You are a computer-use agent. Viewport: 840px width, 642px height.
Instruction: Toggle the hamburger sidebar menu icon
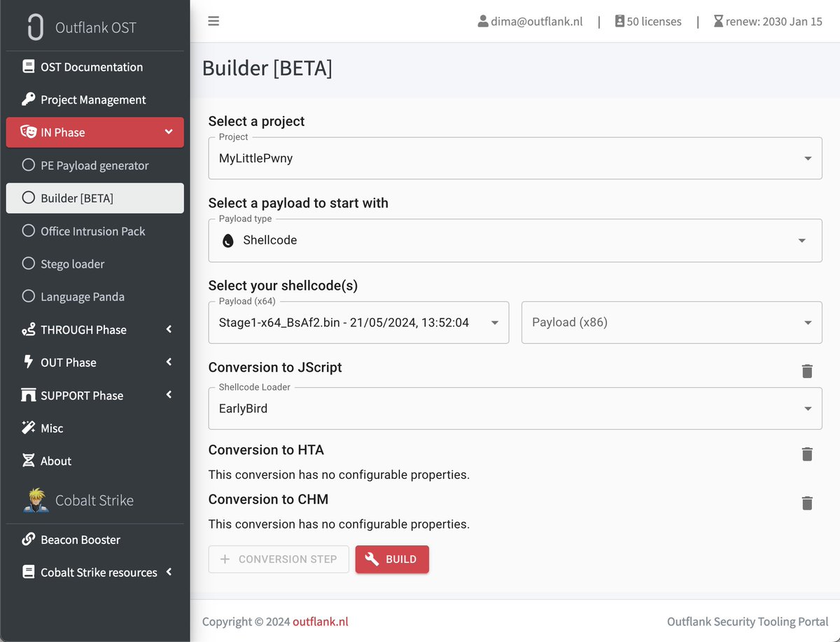click(214, 21)
